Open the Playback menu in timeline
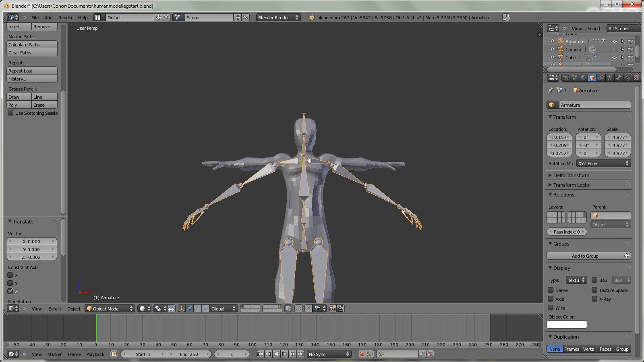This screenshot has height=362, width=644. 95,354
